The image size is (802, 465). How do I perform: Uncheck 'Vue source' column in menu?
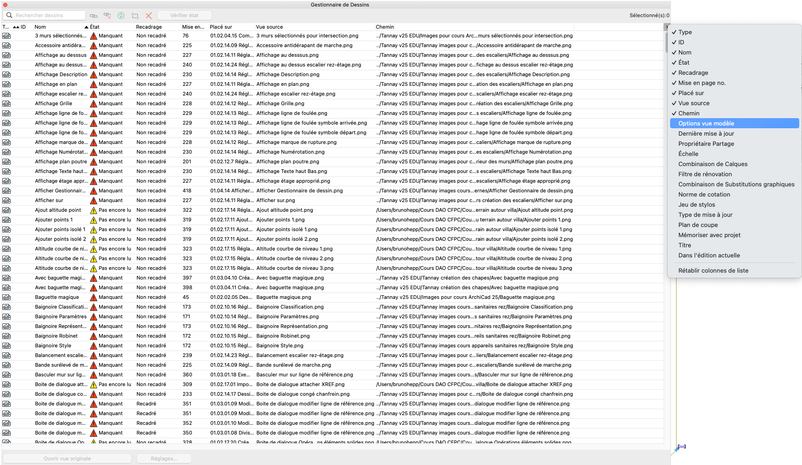click(734, 103)
